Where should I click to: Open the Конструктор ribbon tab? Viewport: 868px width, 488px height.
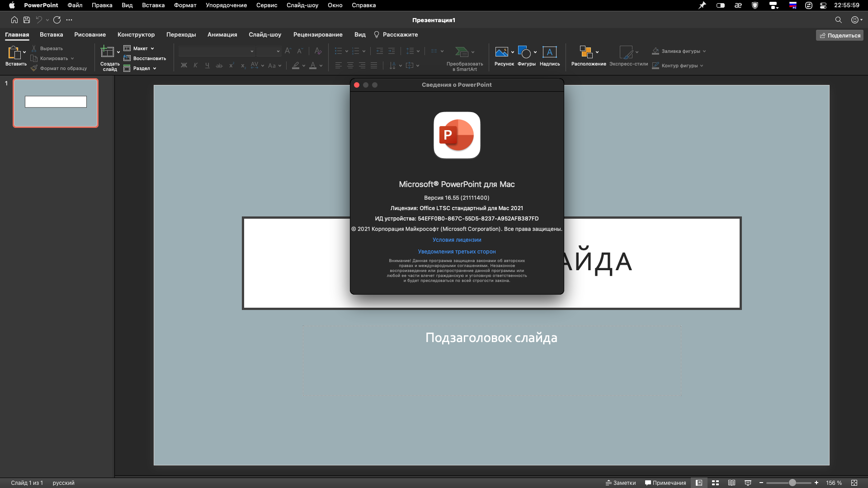point(136,35)
